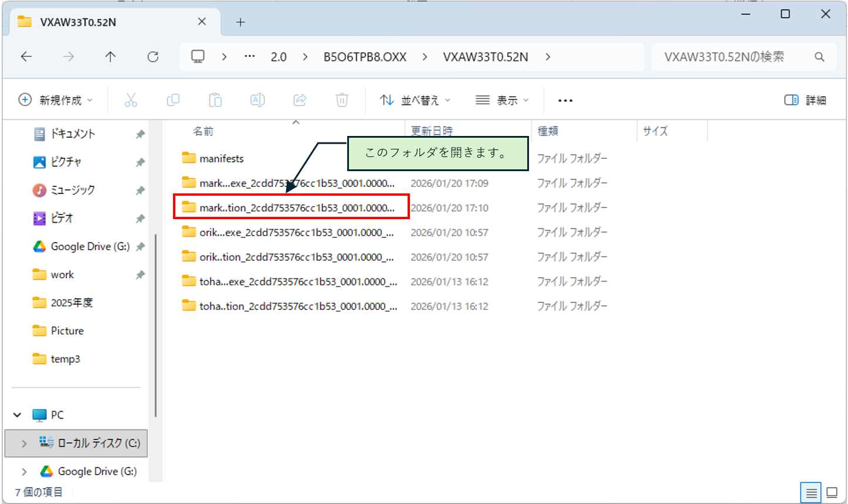The width and height of the screenshot is (848, 504).
Task: Click the VXAW33T0.52Nの検索 search box
Action: click(x=733, y=57)
